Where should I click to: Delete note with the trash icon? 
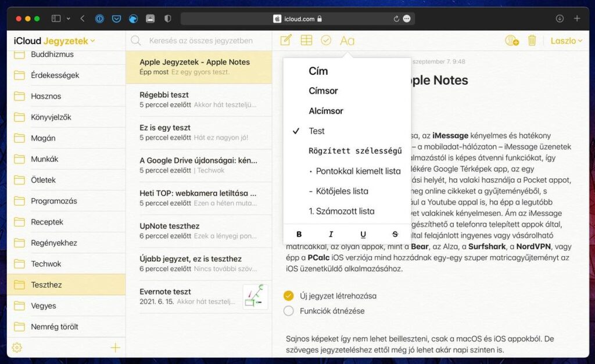tap(532, 41)
